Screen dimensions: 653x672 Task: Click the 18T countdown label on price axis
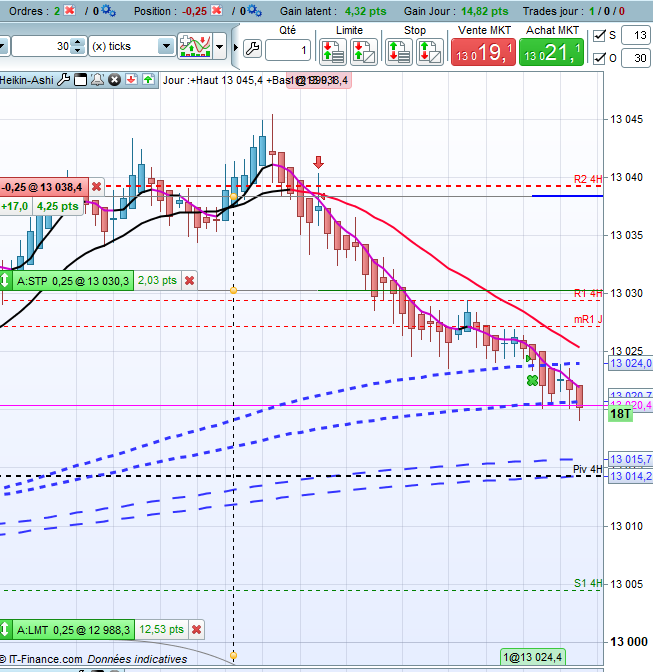point(620,414)
